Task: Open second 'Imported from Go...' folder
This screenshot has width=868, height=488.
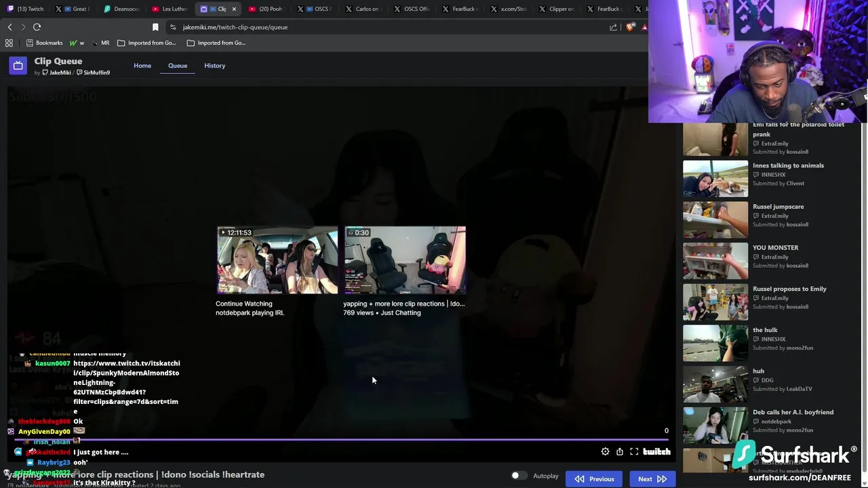Action: tap(216, 43)
